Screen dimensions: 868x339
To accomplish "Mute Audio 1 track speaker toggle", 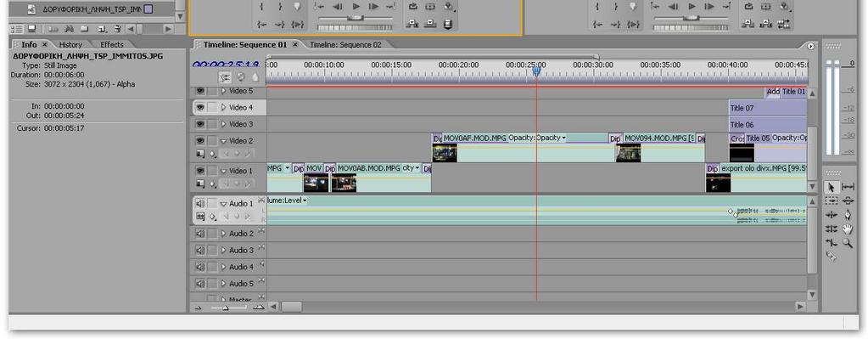I will [200, 203].
